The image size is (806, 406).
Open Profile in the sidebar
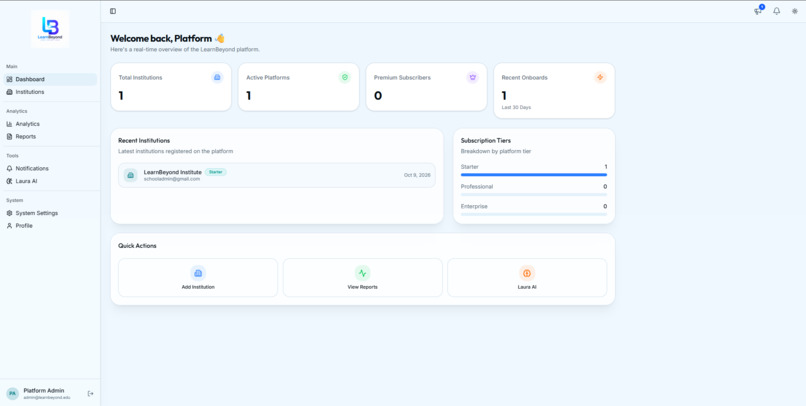click(50, 226)
